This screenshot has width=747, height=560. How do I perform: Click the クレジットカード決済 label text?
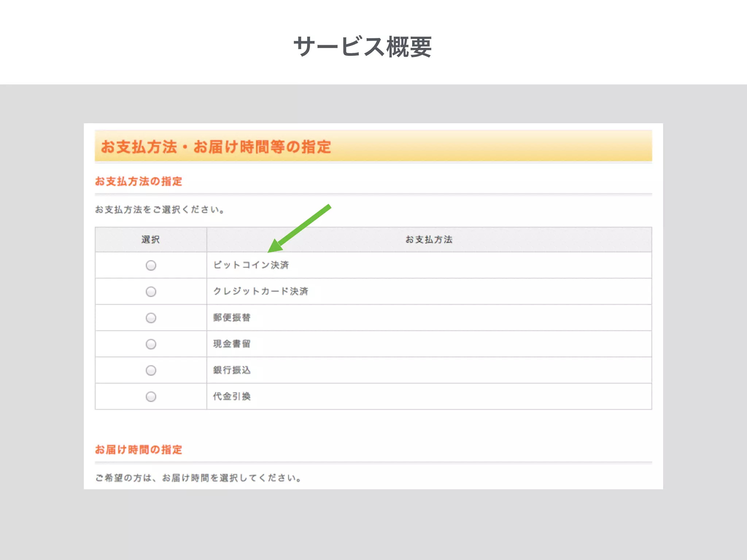pos(261,291)
